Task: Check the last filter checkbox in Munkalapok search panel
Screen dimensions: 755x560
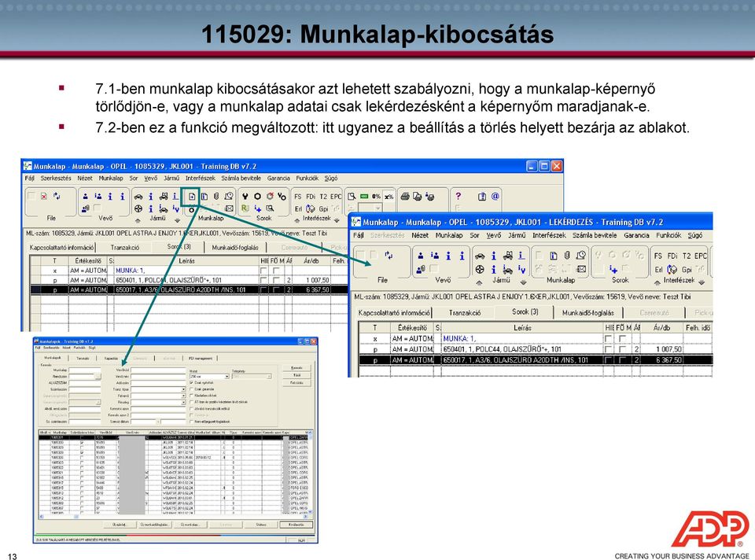Action: coord(192,422)
